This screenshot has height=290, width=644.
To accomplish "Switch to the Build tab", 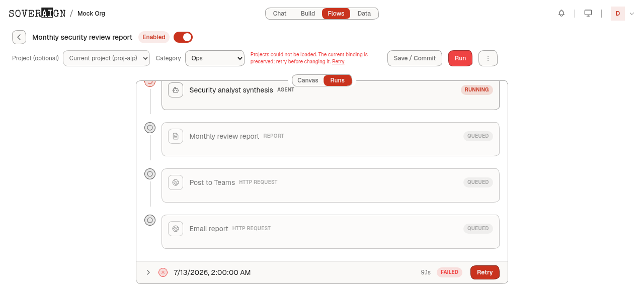I will [308, 14].
